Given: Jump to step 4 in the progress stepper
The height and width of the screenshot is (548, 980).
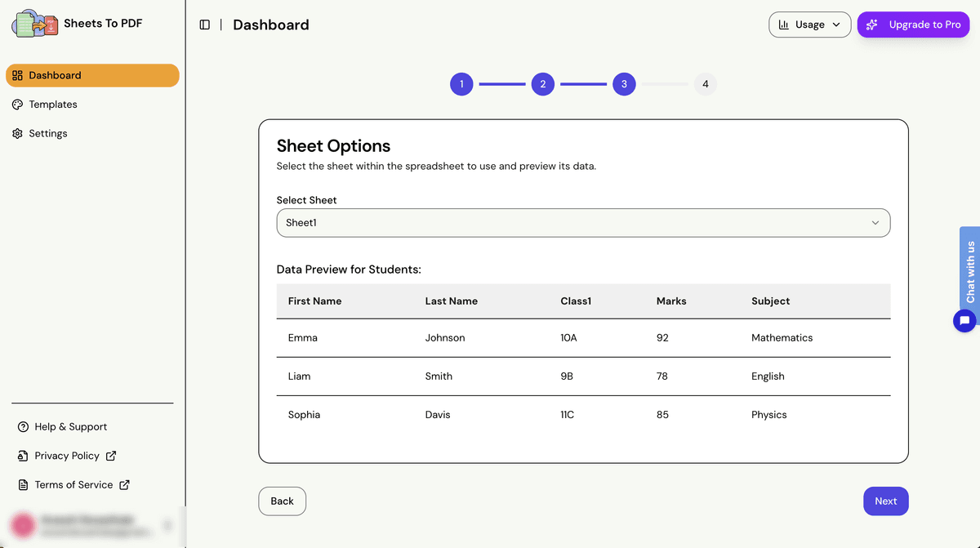Looking at the screenshot, I should click(705, 83).
